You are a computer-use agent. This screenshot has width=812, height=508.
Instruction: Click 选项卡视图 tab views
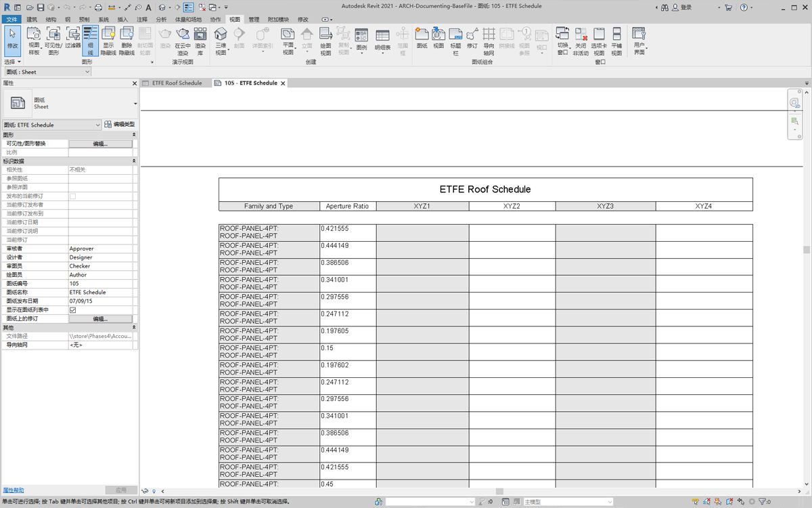coord(599,41)
